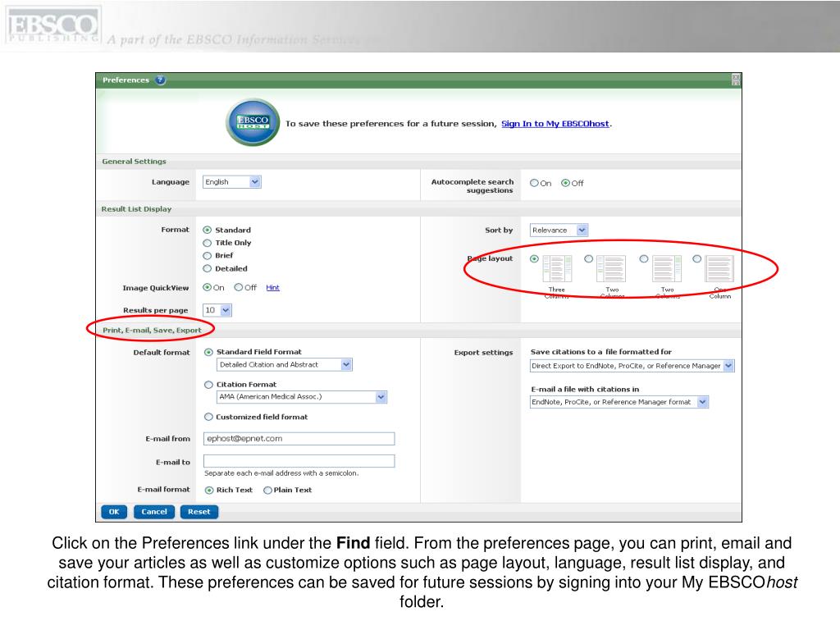The height and width of the screenshot is (630, 840).
Task: Select the Three Columns page layout thumbnail
Action: 557,268
